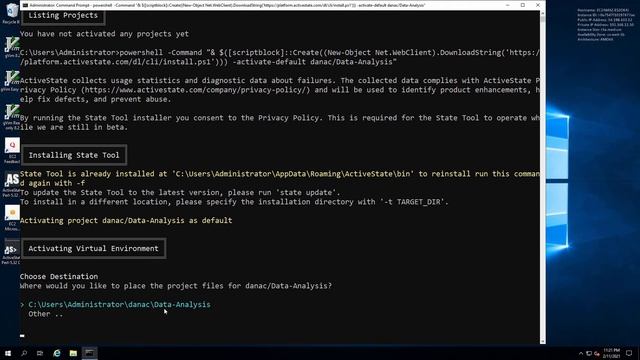Open the EC2 Feedback desktop shortcut

pos(11,150)
